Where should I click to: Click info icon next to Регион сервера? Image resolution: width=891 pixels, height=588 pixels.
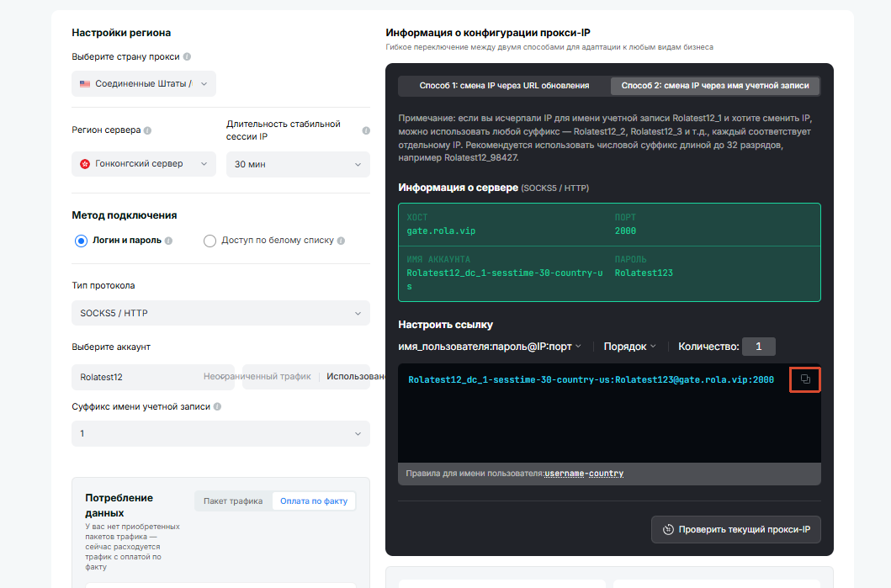tap(148, 130)
